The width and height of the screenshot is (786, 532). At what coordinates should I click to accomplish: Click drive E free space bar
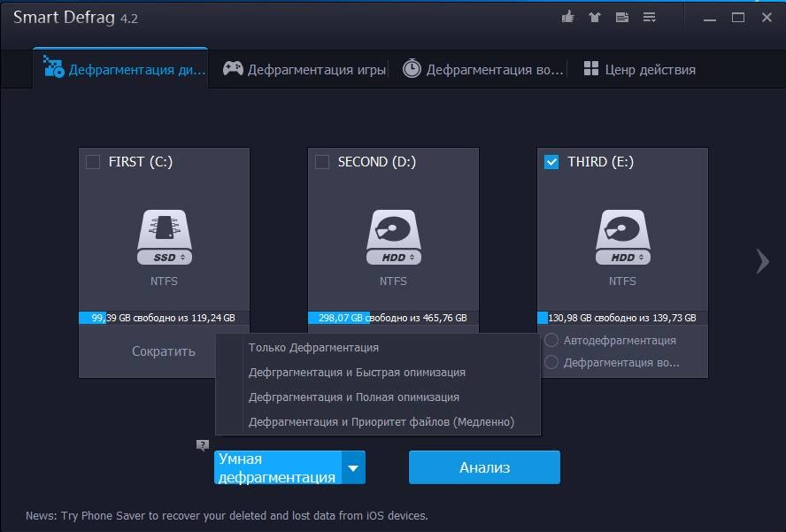[x=622, y=318]
